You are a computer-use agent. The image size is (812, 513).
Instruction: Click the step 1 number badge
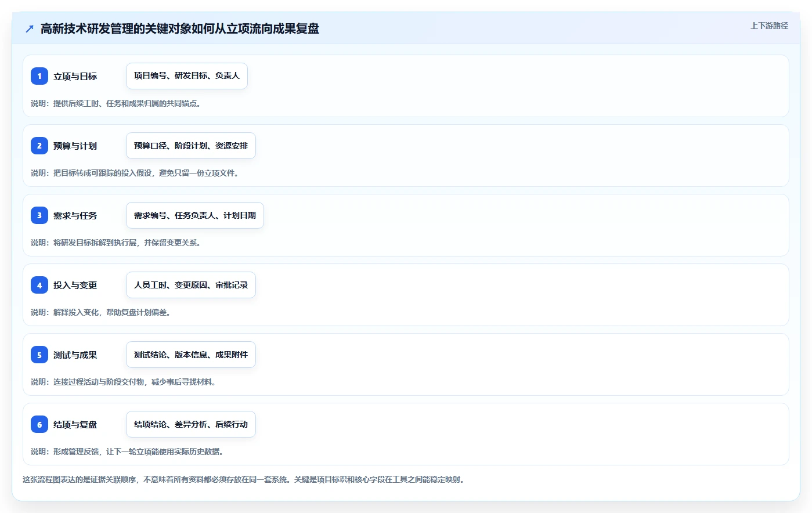(x=39, y=76)
